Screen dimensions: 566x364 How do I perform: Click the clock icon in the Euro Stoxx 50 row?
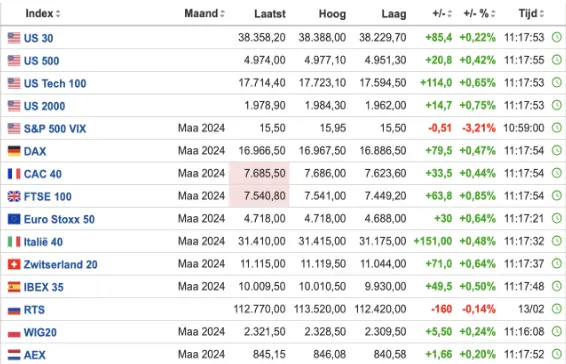click(x=557, y=218)
